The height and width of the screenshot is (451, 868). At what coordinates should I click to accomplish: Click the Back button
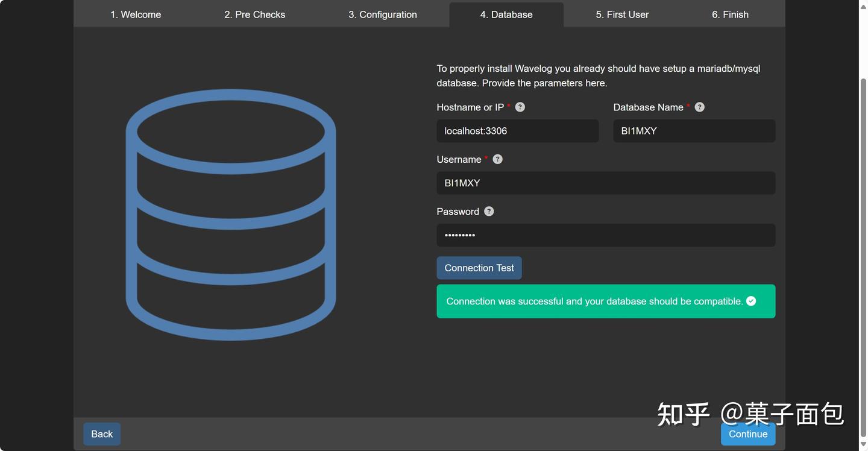[x=102, y=434]
